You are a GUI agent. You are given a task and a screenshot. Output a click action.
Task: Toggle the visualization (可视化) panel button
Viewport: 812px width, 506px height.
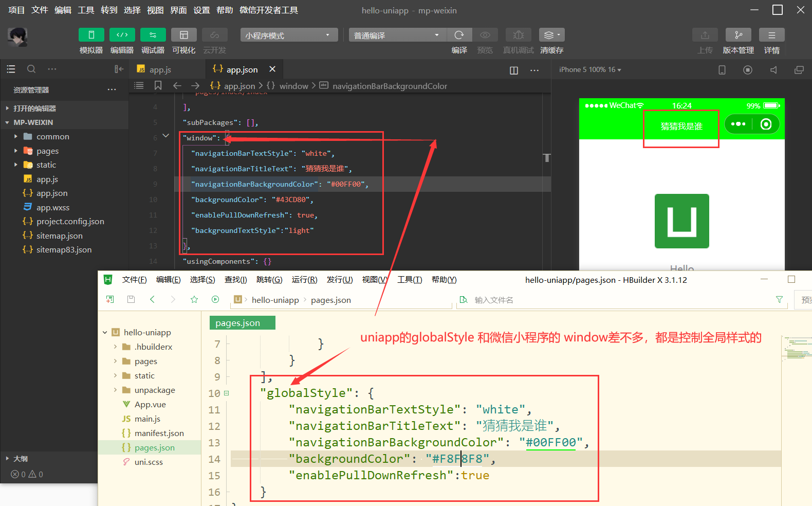tap(183, 34)
